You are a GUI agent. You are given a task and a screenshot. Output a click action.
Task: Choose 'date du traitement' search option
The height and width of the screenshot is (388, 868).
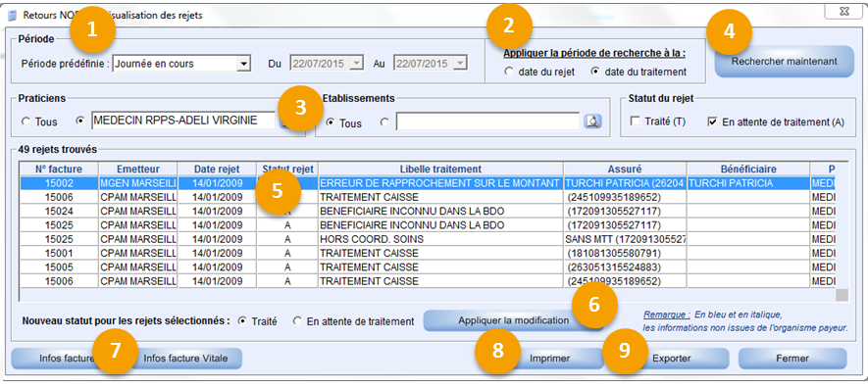pos(595,72)
